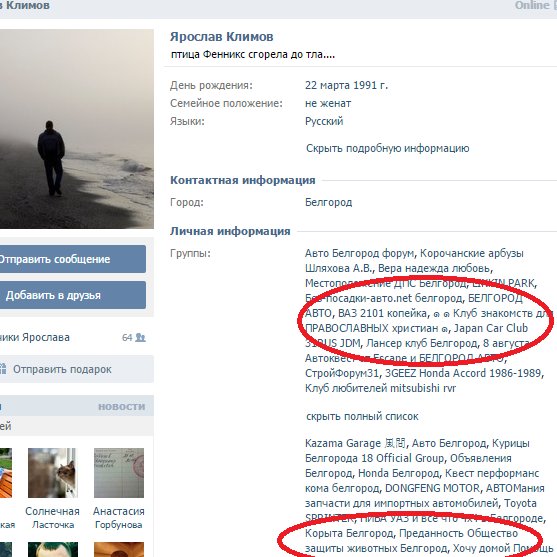Click the Русский language link

[324, 121]
